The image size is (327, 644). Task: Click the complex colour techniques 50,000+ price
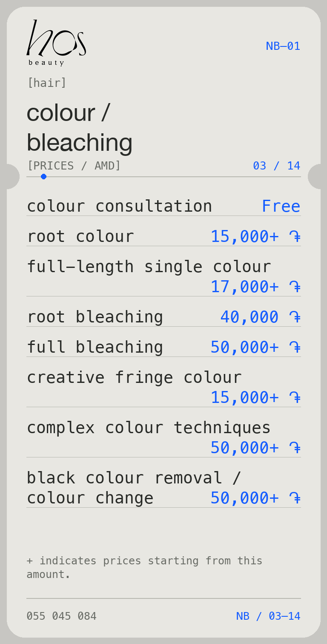pyautogui.click(x=256, y=448)
